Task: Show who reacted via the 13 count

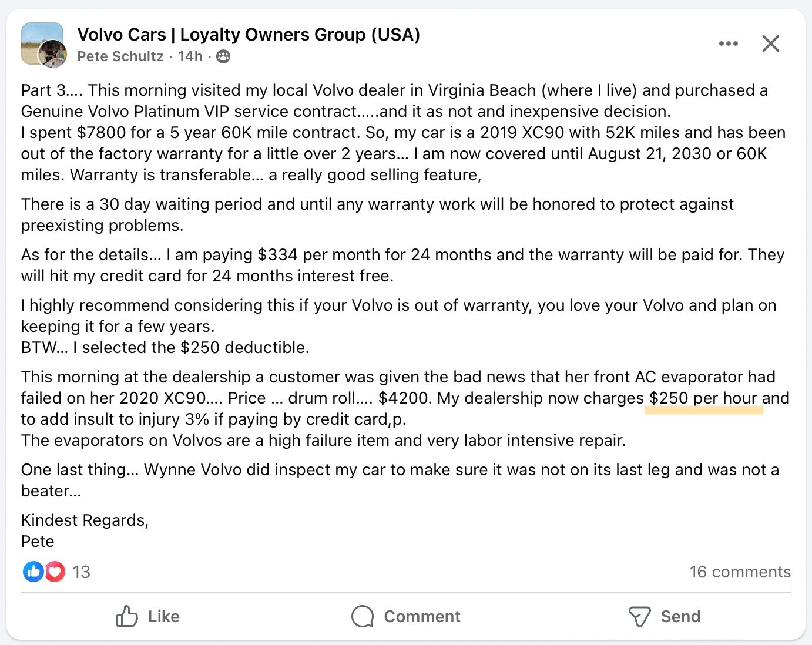Action: pyautogui.click(x=81, y=572)
